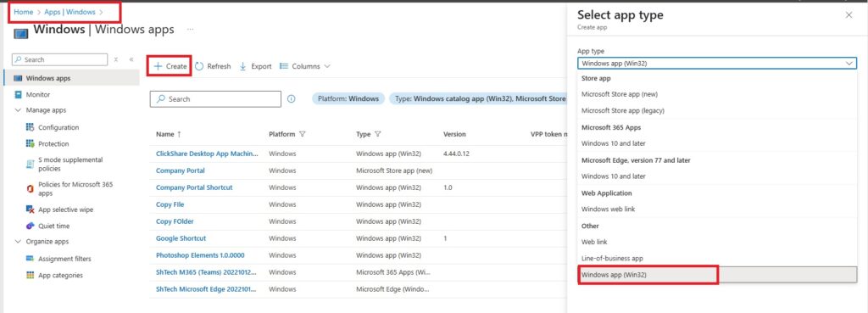Open Copy FIle app link
This screenshot has width=868, height=313.
(x=170, y=204)
